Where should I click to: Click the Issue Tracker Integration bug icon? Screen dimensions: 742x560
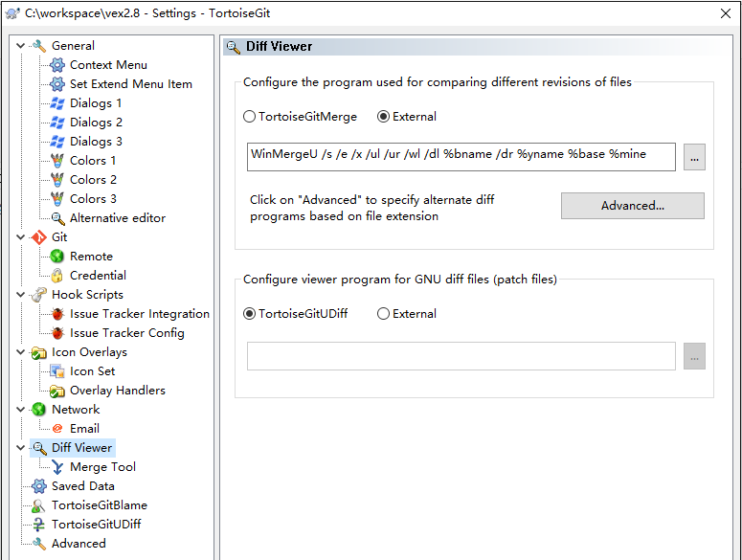point(57,314)
